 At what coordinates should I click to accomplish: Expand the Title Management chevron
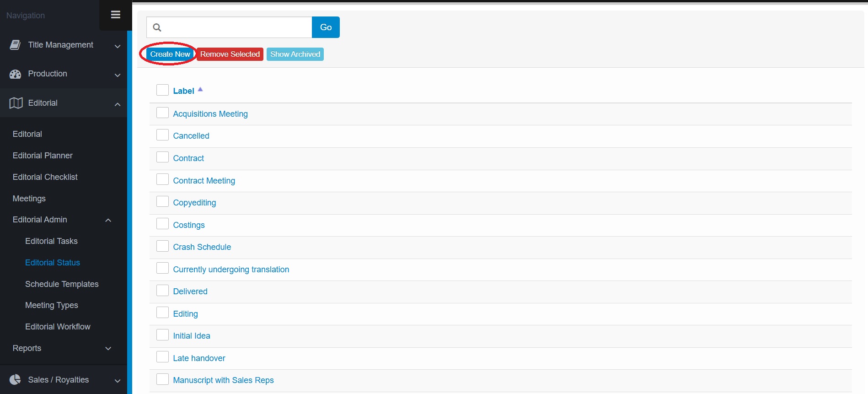coord(118,46)
